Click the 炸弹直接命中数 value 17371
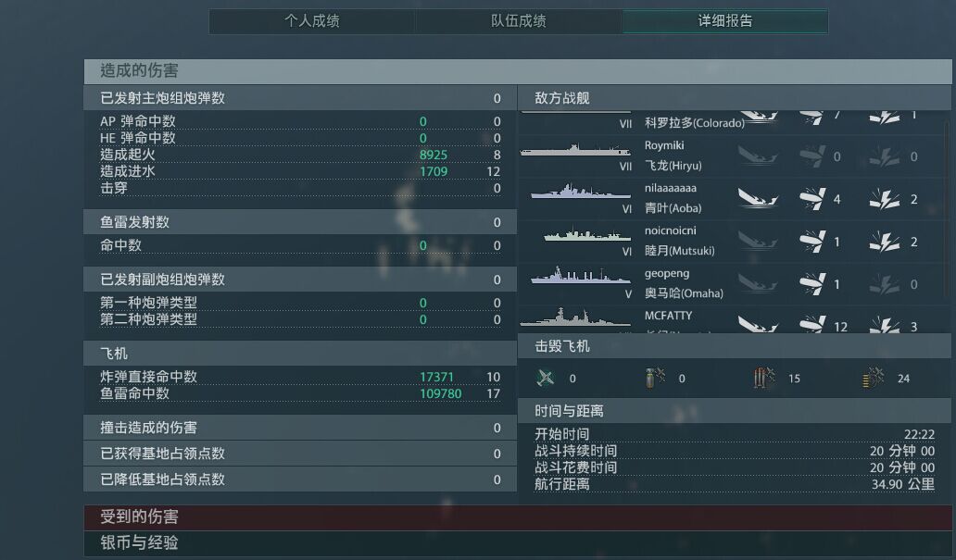This screenshot has height=560, width=956. [x=436, y=378]
